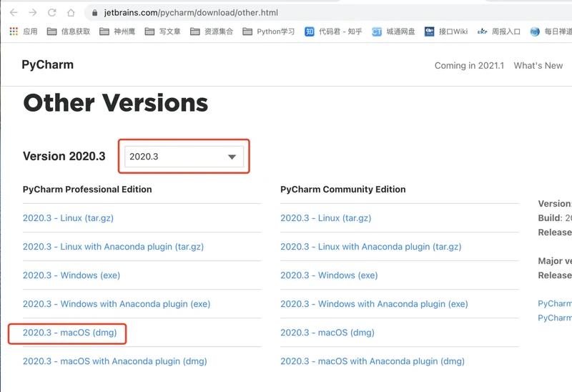Go to browser home page icon
The image size is (572, 392).
click(71, 13)
